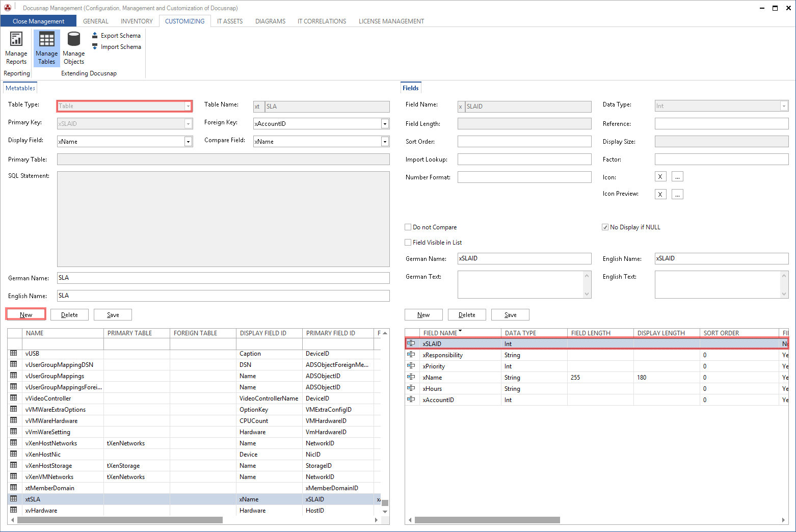Click Number Format input field
The height and width of the screenshot is (532, 796).
pyautogui.click(x=524, y=177)
